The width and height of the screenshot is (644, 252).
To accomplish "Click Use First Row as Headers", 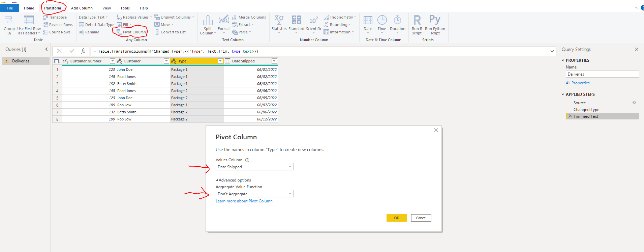I will coord(29,25).
